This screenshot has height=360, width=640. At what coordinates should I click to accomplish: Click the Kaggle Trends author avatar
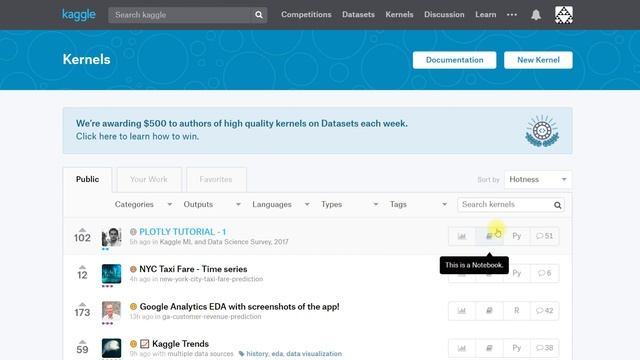[x=111, y=348]
